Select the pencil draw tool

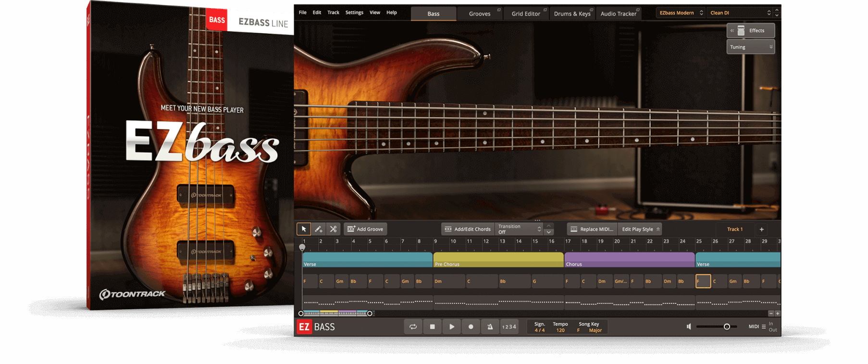318,229
